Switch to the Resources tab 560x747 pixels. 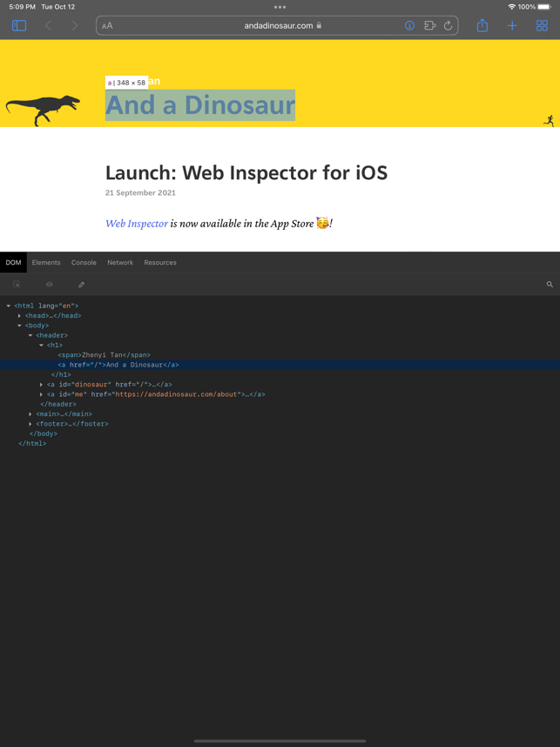(160, 263)
